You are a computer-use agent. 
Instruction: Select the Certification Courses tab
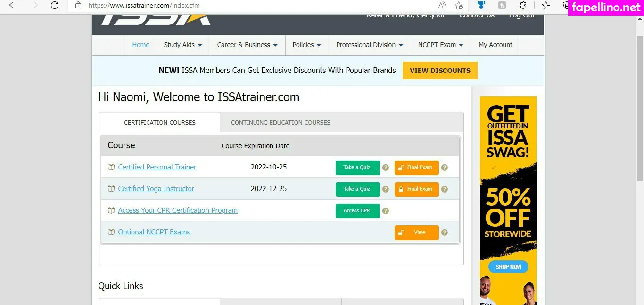[x=159, y=123]
